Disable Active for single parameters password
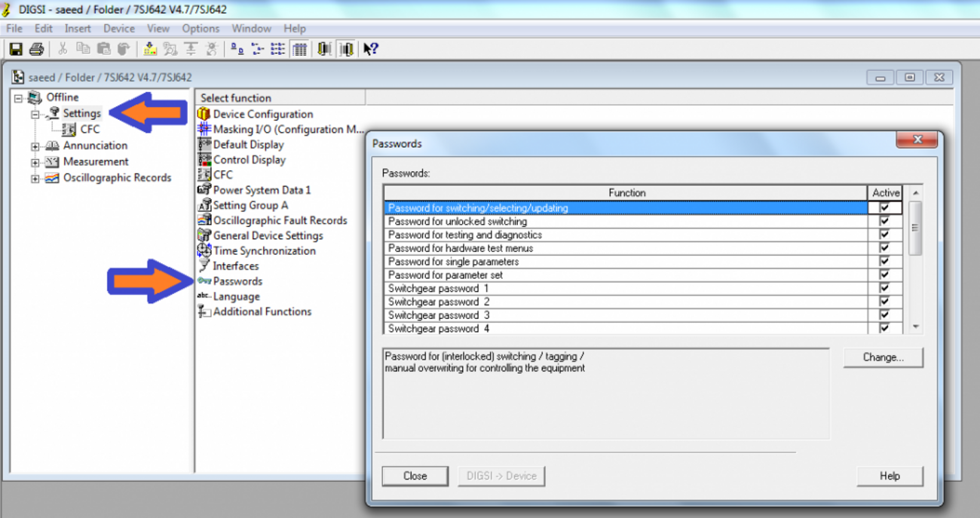980x518 pixels. point(884,262)
